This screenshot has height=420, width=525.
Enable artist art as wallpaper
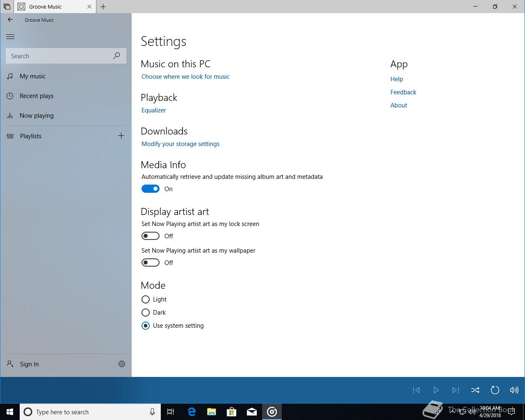pos(151,262)
